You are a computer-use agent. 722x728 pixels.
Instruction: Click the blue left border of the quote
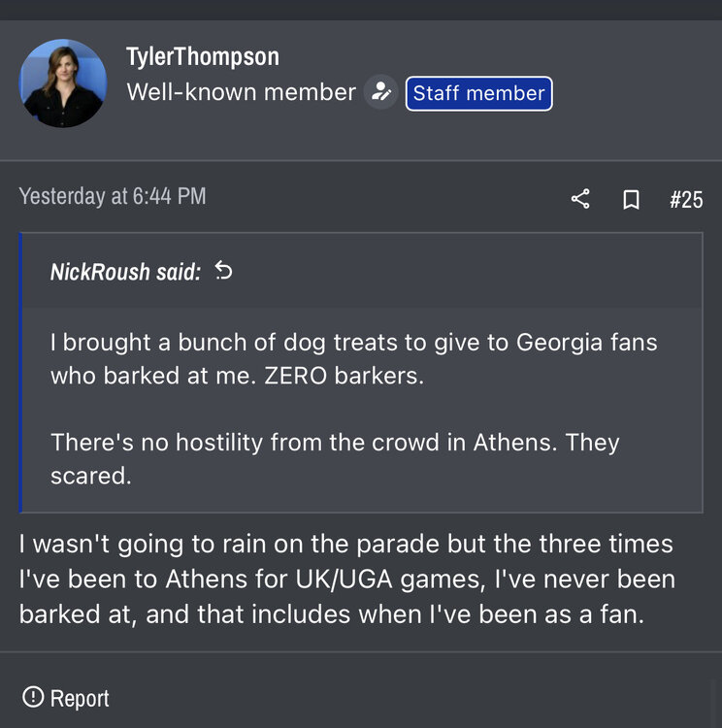point(21,372)
